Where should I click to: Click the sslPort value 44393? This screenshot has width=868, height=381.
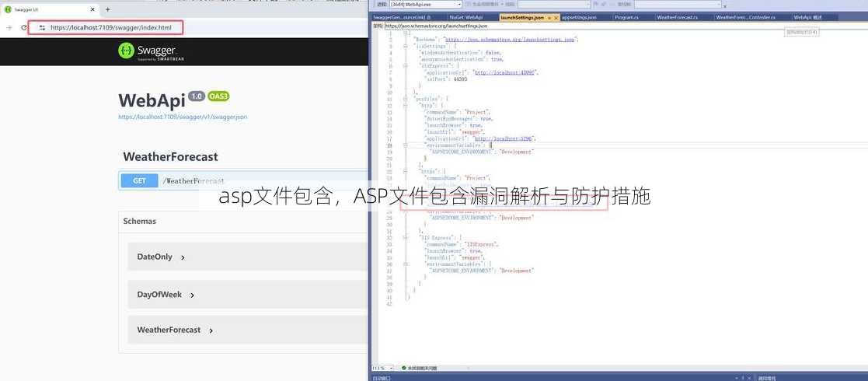(x=460, y=79)
